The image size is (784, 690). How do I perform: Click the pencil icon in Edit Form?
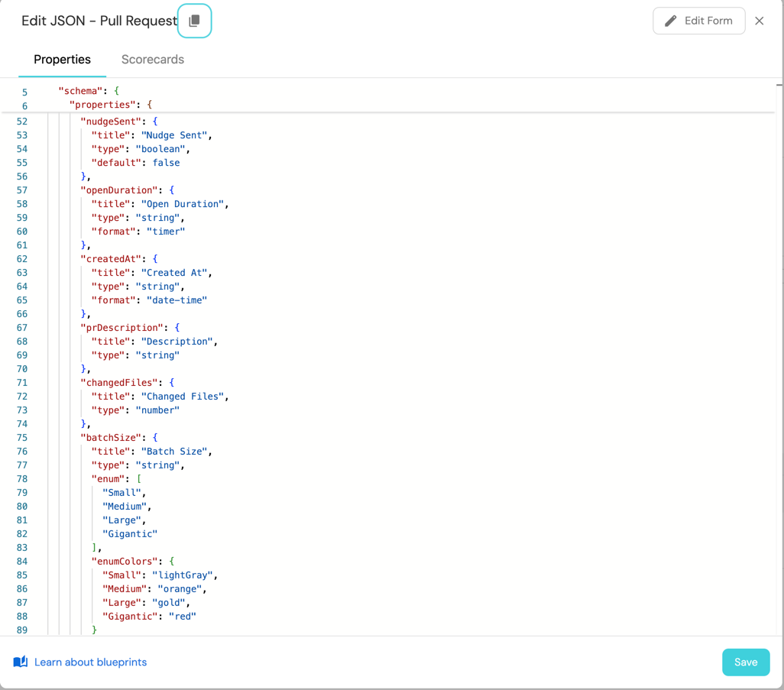671,21
